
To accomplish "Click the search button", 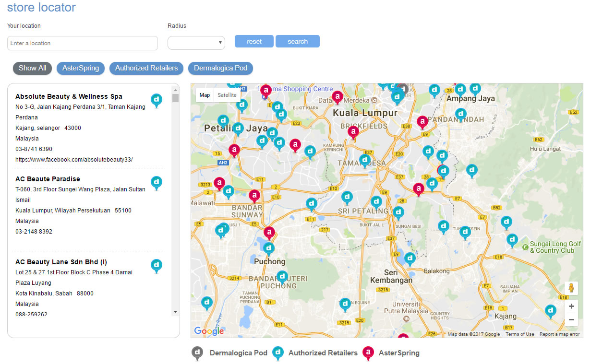I will pyautogui.click(x=298, y=41).
